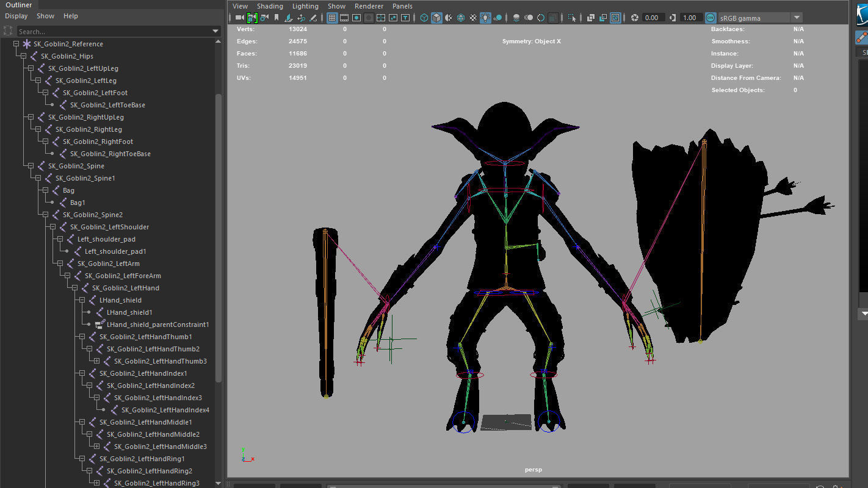Click the Image Plane icon

point(288,18)
